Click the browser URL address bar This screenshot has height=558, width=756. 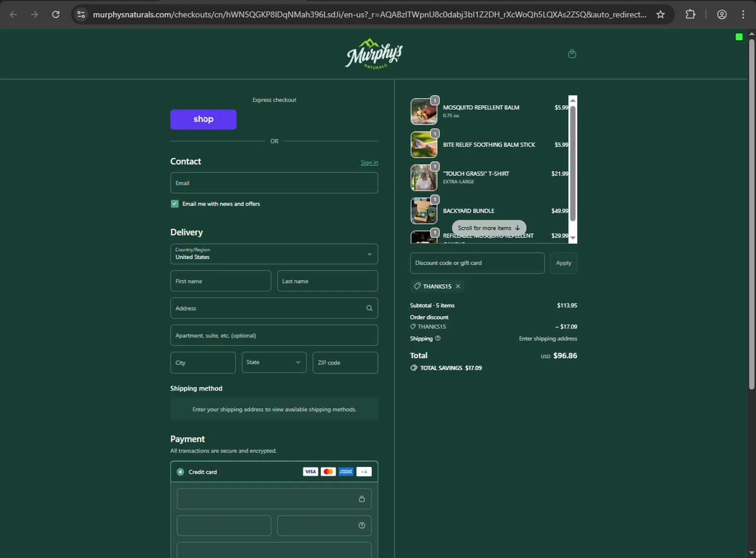click(x=369, y=15)
